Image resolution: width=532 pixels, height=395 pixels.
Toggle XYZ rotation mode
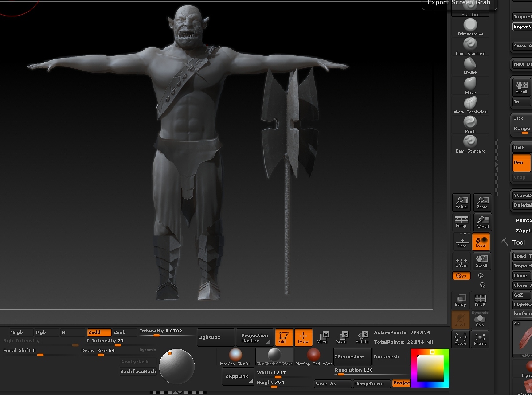[x=462, y=276]
